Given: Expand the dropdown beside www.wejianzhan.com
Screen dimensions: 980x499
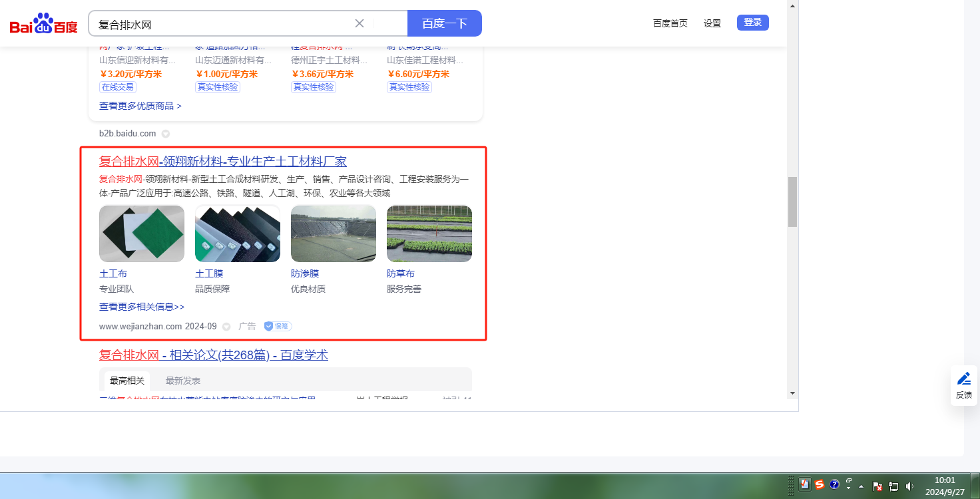Looking at the screenshot, I should tap(226, 327).
